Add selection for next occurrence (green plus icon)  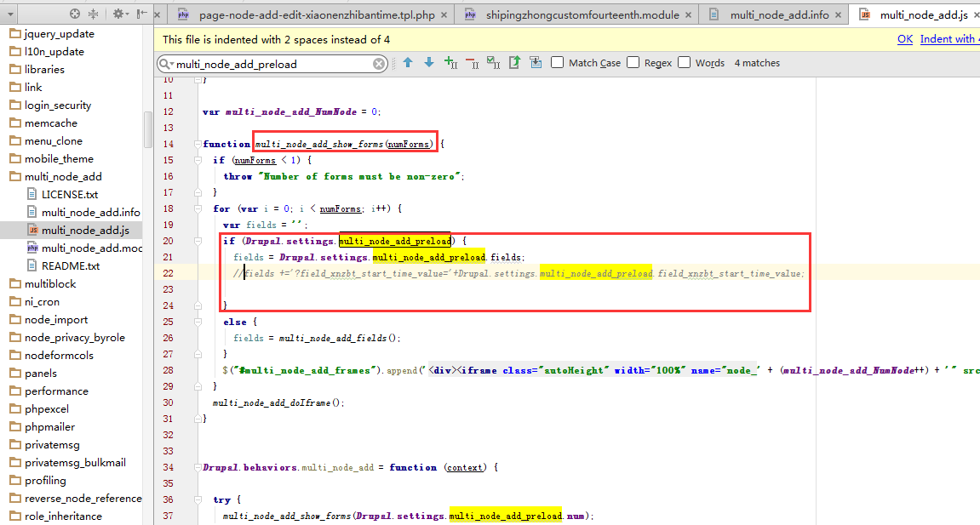pyautogui.click(x=450, y=62)
